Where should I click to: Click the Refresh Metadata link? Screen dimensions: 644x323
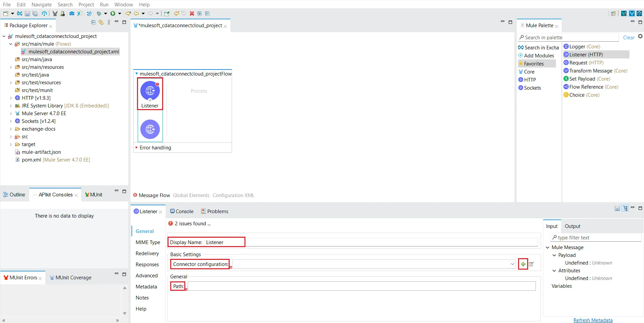(x=593, y=320)
